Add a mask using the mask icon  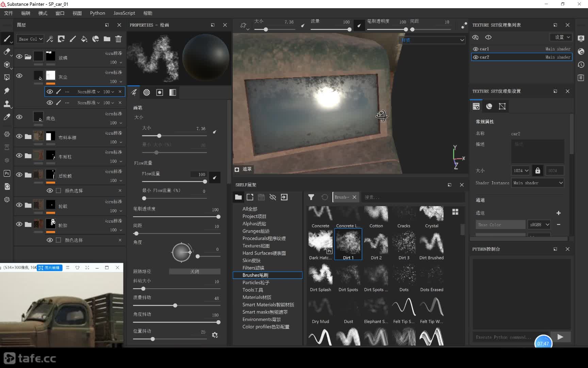(x=61, y=39)
